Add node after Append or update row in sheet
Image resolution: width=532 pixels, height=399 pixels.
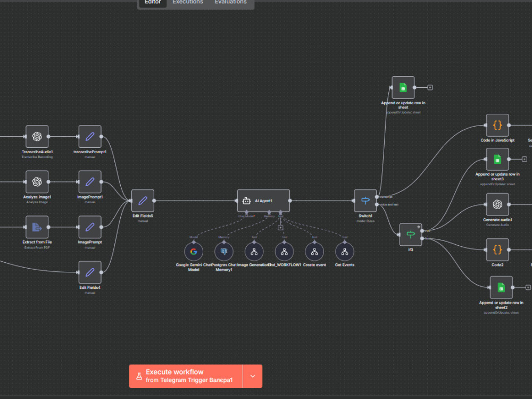click(x=430, y=88)
